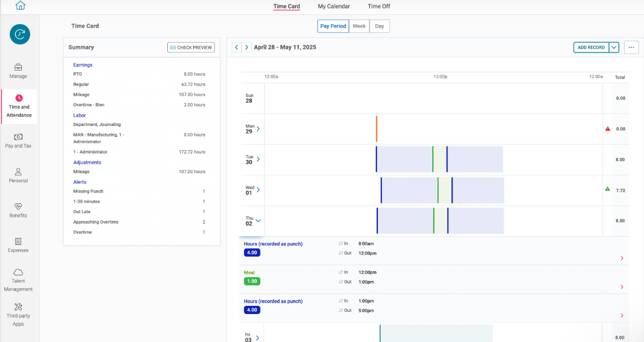Expand Tue 30 day details

point(258,159)
